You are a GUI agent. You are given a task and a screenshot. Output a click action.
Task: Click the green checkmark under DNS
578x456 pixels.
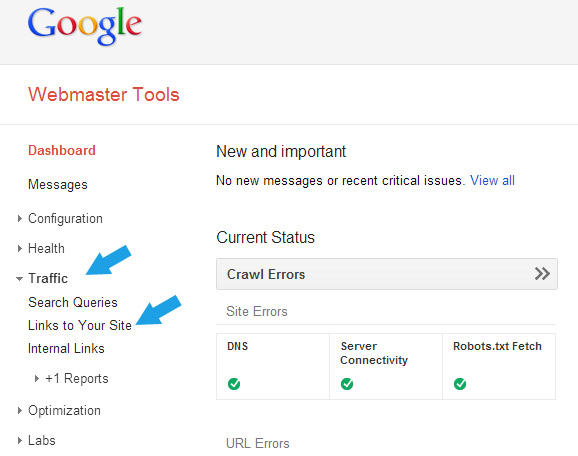click(234, 384)
